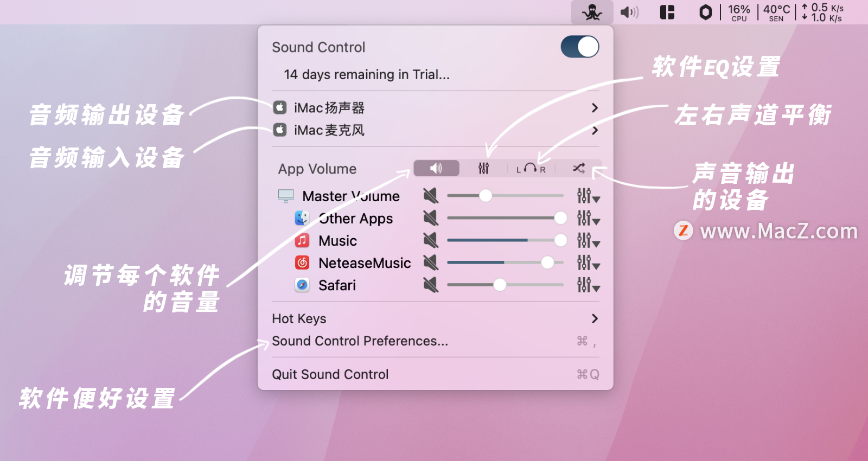Click the Master Volume slider

point(506,196)
